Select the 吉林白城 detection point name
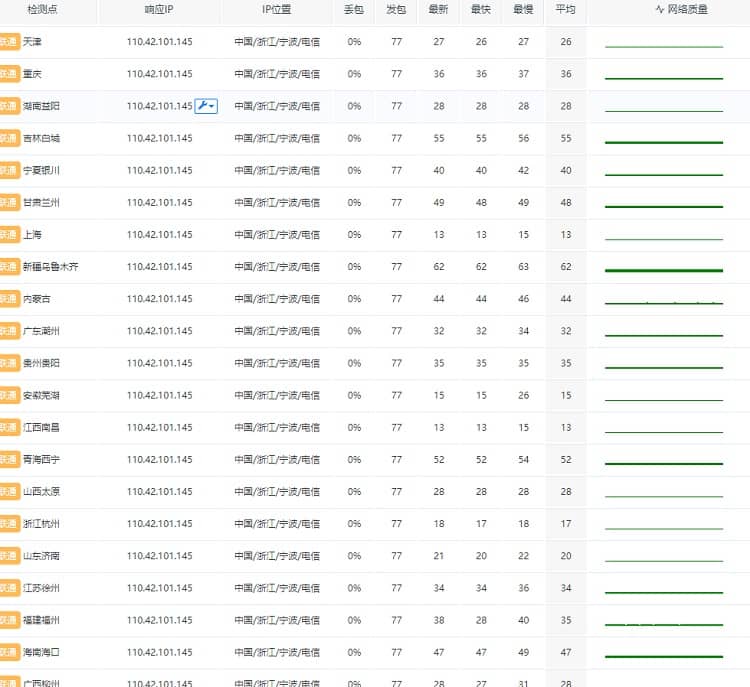750x687 pixels. [41, 138]
